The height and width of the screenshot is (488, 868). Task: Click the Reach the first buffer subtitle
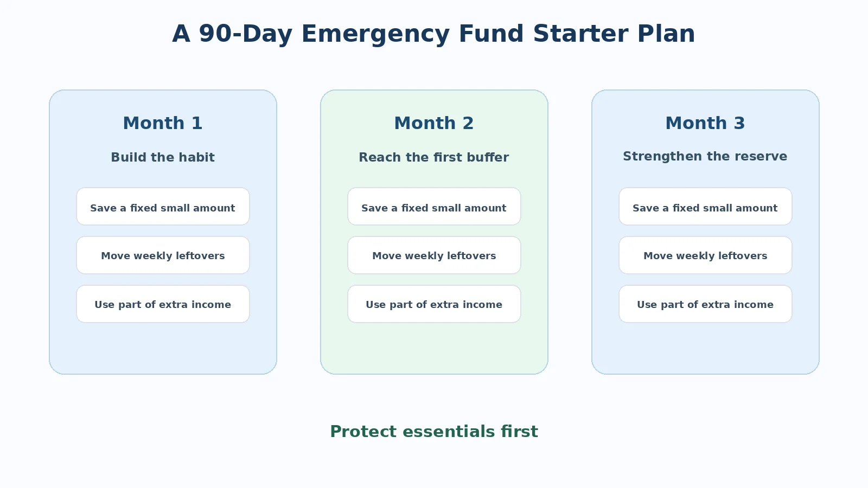pos(434,157)
